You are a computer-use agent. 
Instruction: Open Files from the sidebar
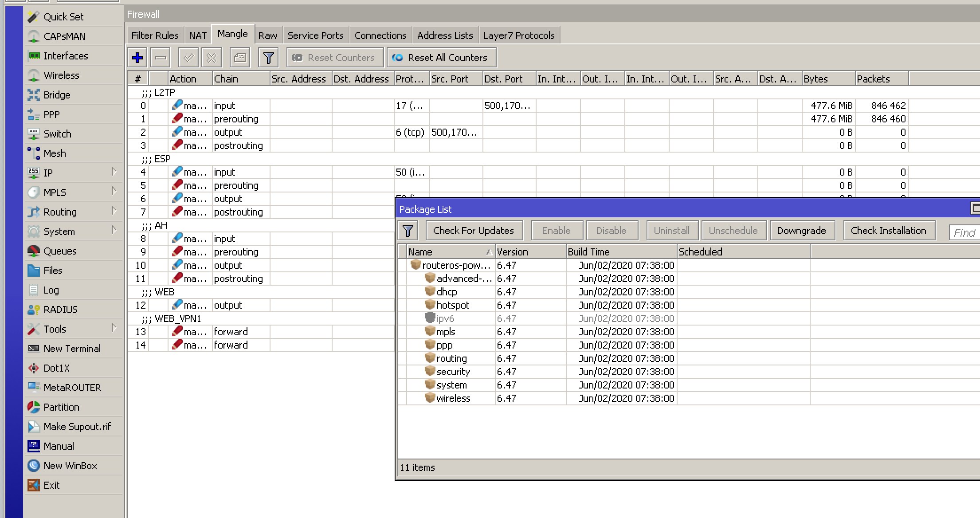click(73, 271)
